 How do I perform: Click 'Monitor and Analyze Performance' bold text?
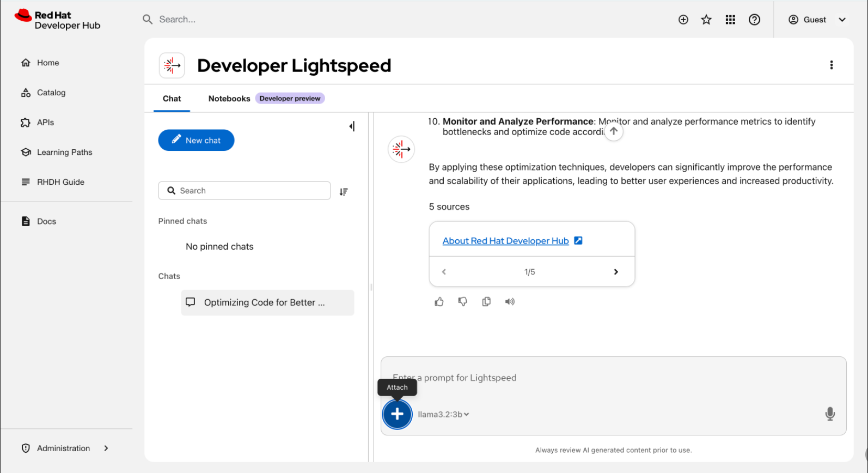518,122
